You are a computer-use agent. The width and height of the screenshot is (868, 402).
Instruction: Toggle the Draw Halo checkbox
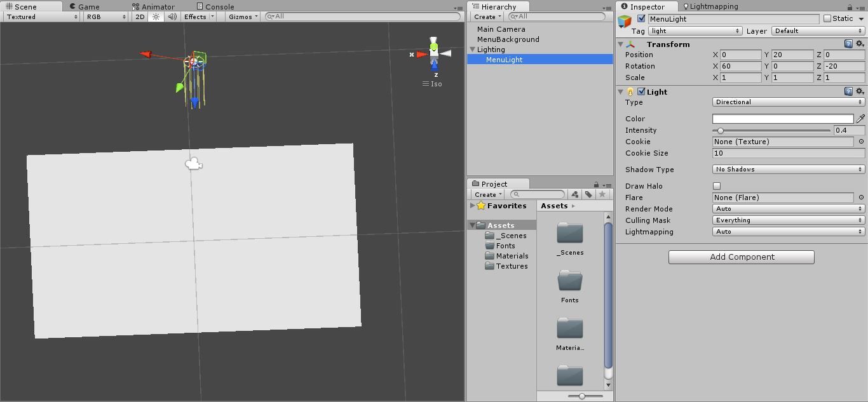[717, 185]
